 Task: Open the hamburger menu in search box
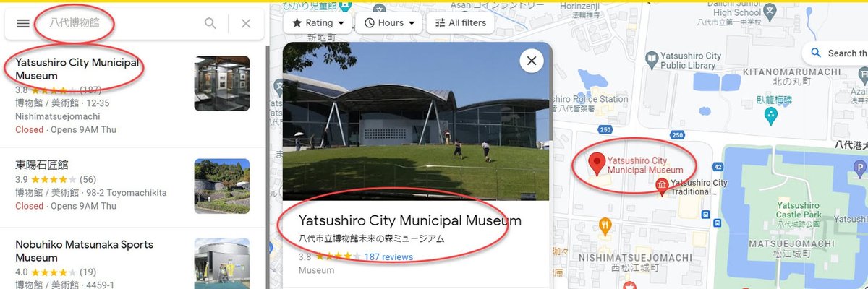(x=23, y=24)
